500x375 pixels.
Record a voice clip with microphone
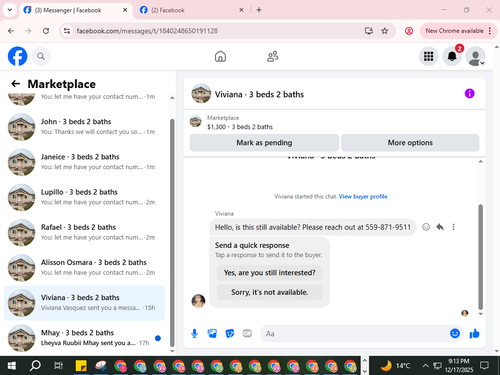tap(194, 333)
